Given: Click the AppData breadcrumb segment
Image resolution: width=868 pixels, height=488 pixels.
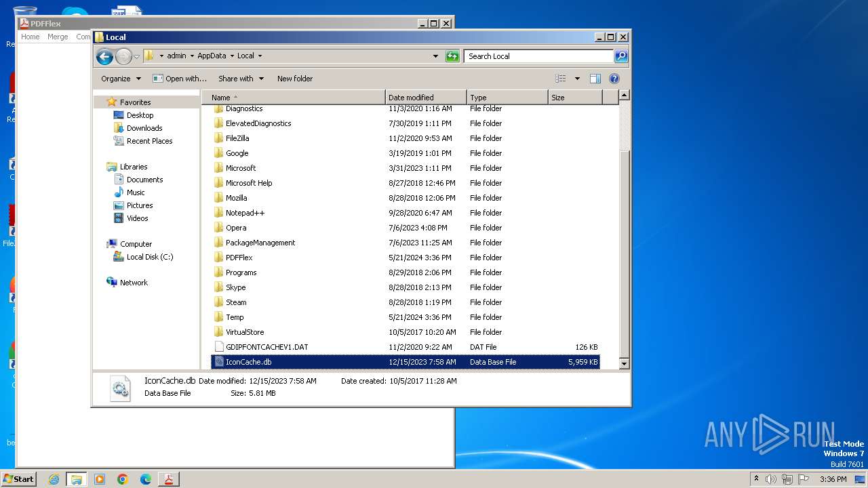Looking at the screenshot, I should pyautogui.click(x=212, y=56).
